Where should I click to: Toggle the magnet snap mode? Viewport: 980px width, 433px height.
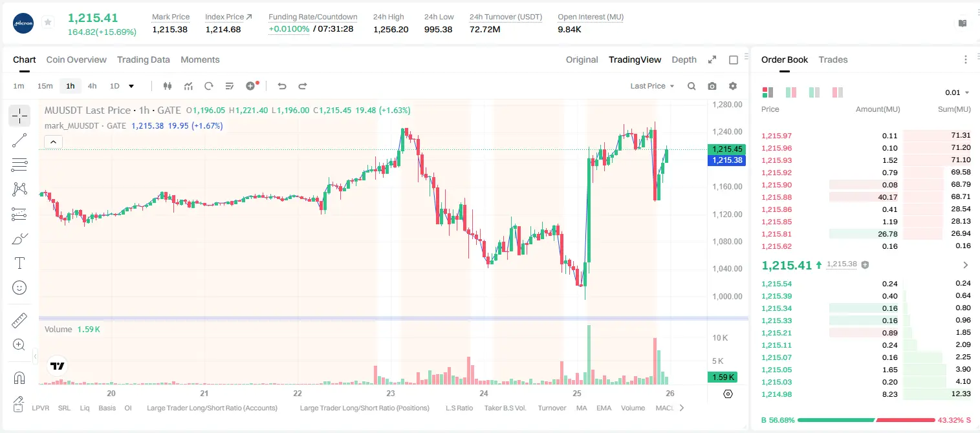coord(19,377)
